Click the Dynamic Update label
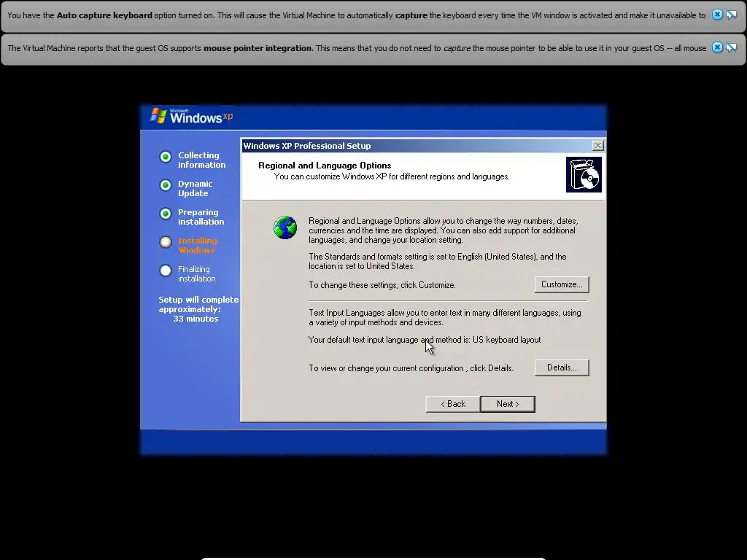The width and height of the screenshot is (747, 560). point(196,189)
